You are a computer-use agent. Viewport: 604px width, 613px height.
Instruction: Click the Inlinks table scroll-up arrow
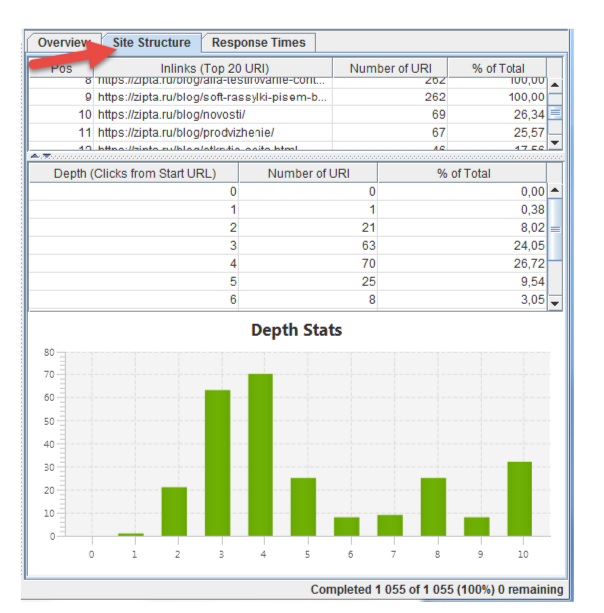[x=555, y=85]
